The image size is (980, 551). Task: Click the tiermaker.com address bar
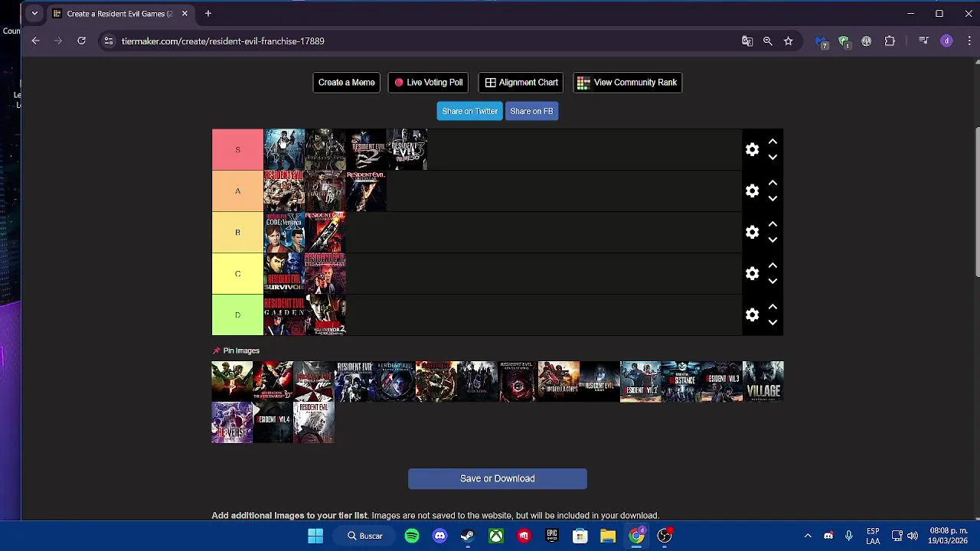[421, 41]
